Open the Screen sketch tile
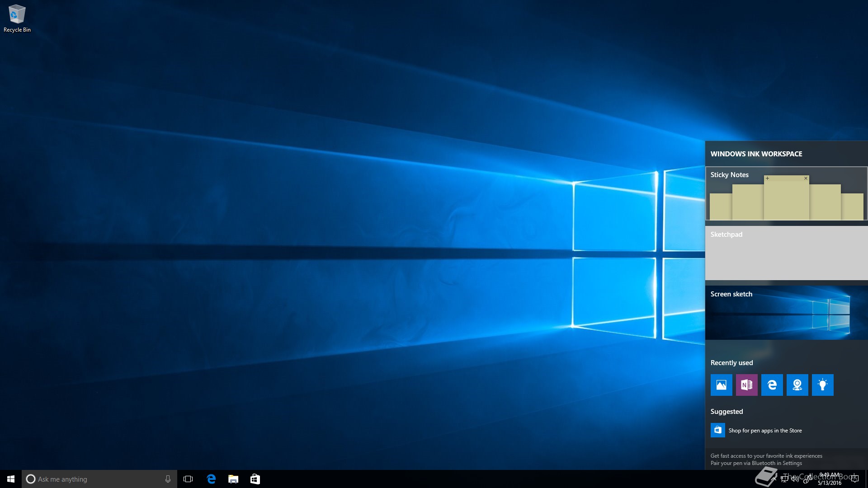 pyautogui.click(x=786, y=313)
